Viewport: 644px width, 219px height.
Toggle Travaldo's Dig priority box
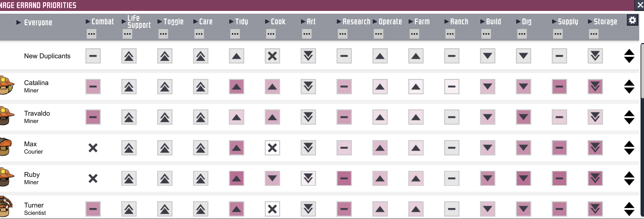pos(523,117)
